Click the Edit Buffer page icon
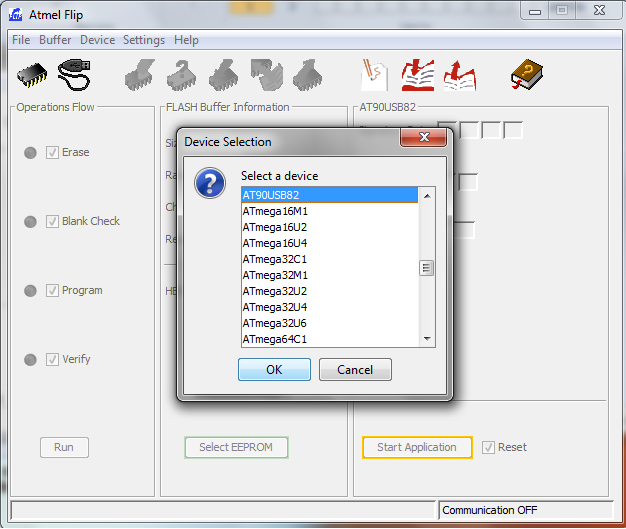The height and width of the screenshot is (529, 626). [374, 75]
